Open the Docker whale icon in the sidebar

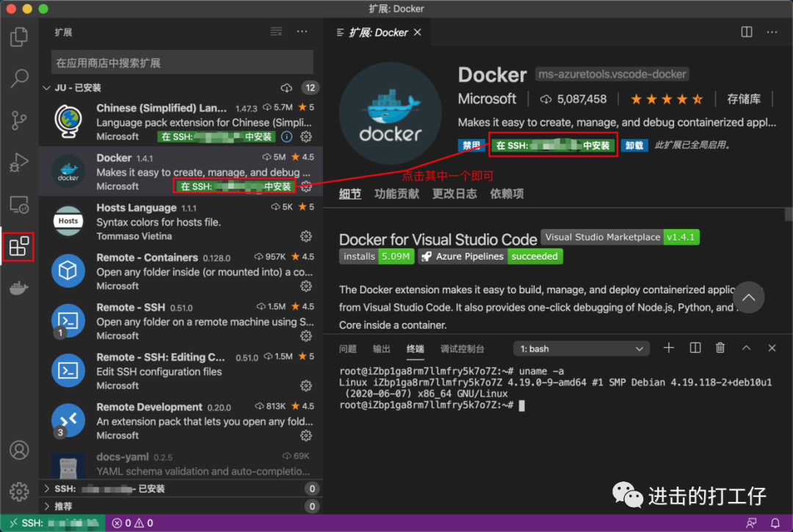(19, 287)
